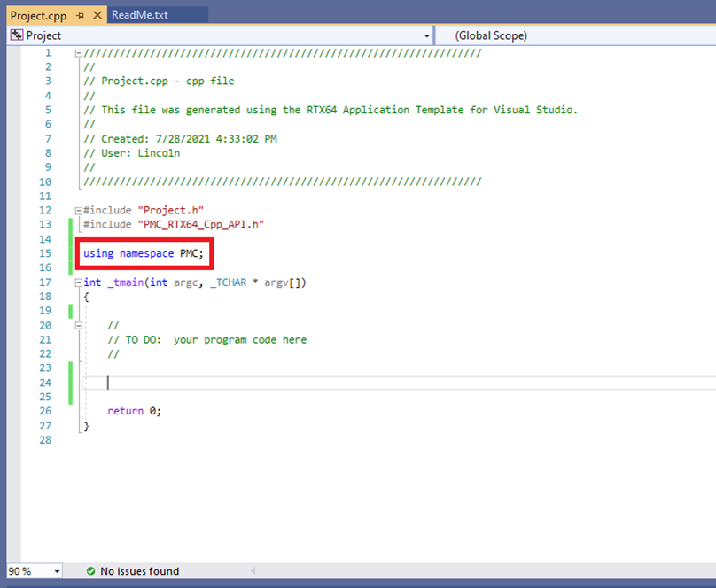The height and width of the screenshot is (588, 716).
Task: Click on the 'using namespace PMC;' line
Action: coord(144,254)
